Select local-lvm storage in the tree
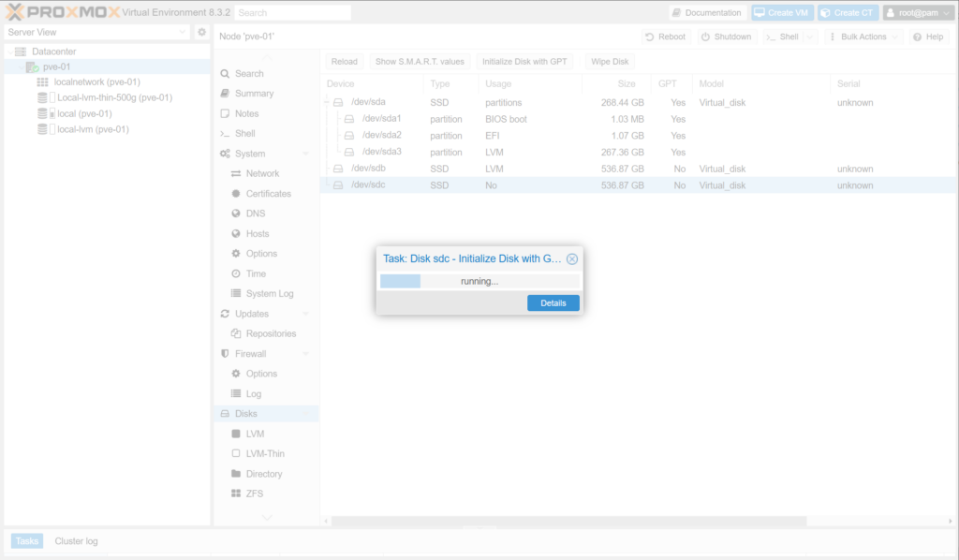The height and width of the screenshot is (560, 959). (93, 129)
